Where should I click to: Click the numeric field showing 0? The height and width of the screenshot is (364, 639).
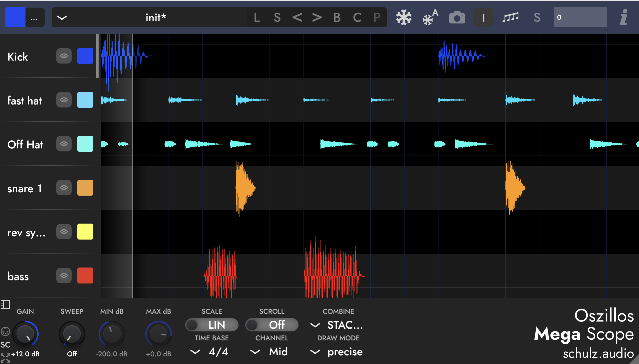580,17
